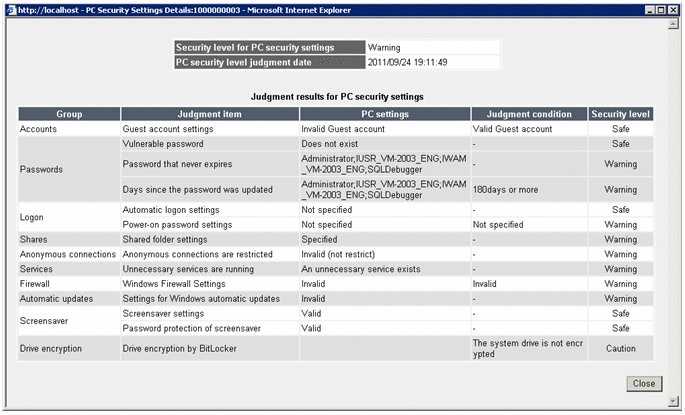Click Warning value in top summary table
The image size is (685, 415).
432,47
